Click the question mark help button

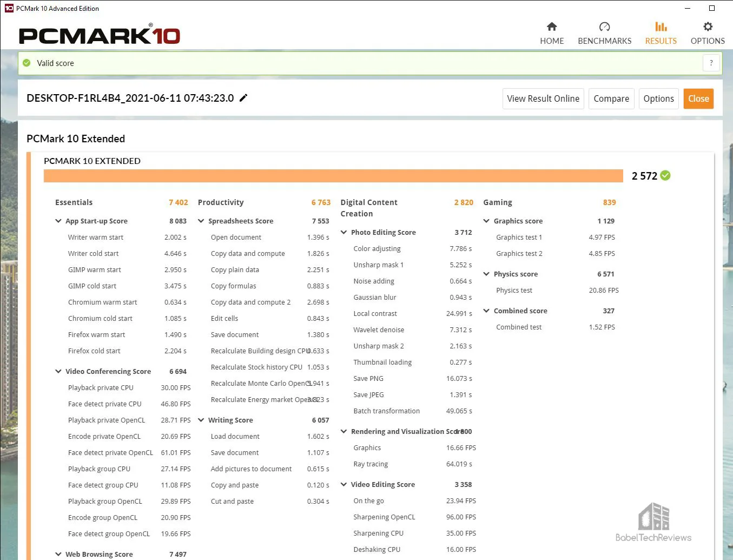click(x=711, y=63)
